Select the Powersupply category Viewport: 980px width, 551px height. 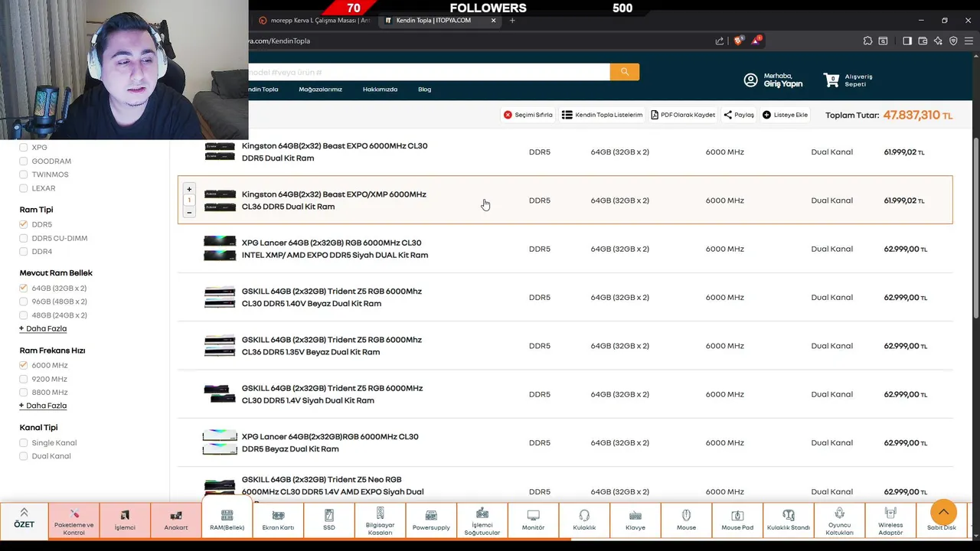pos(431,520)
